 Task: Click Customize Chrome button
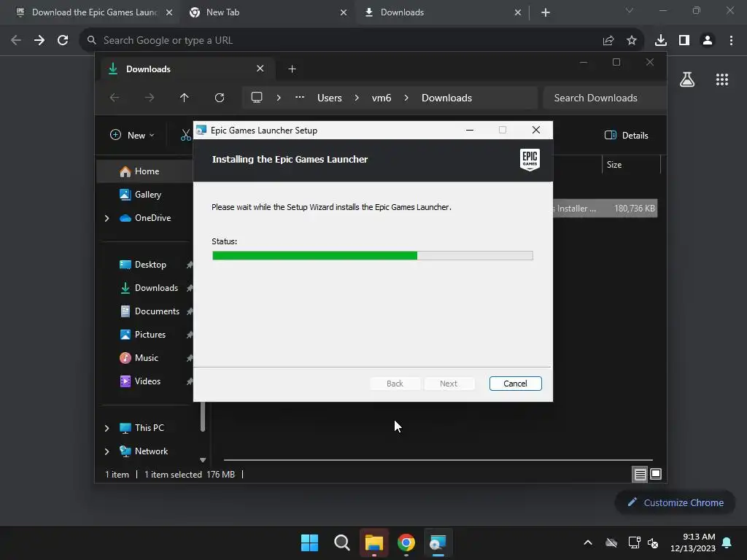675,503
